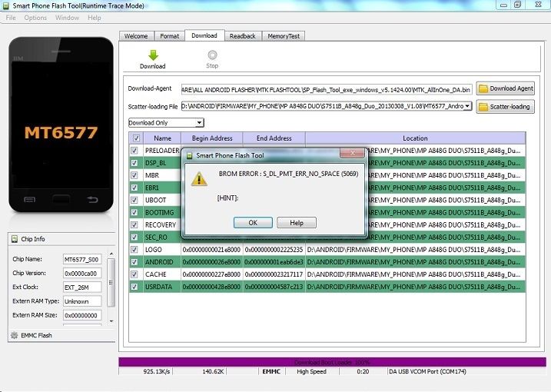Open the Window menu
551x392 pixels.
(67, 18)
